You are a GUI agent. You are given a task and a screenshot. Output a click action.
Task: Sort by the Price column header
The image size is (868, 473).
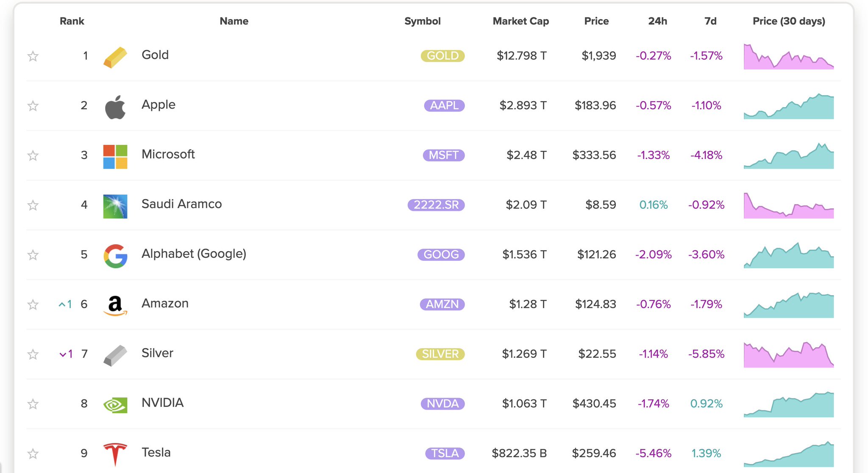click(596, 21)
